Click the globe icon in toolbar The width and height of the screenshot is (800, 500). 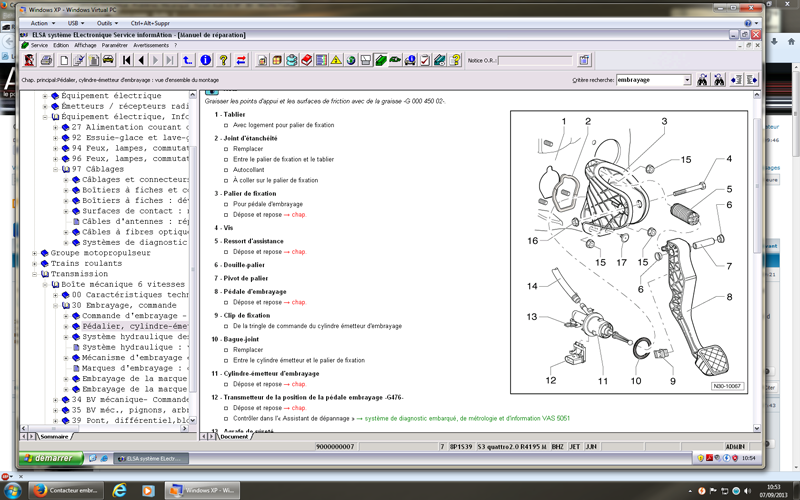351,60
